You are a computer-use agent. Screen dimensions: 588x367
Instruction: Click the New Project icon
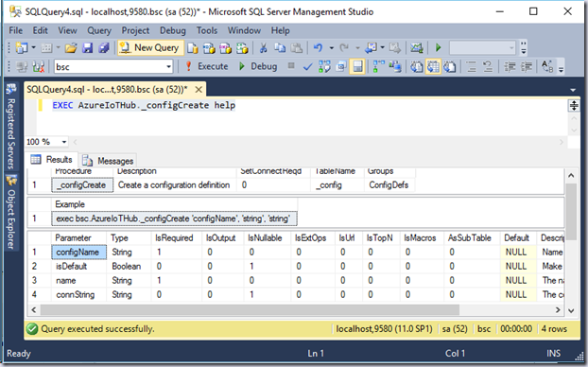pos(22,48)
